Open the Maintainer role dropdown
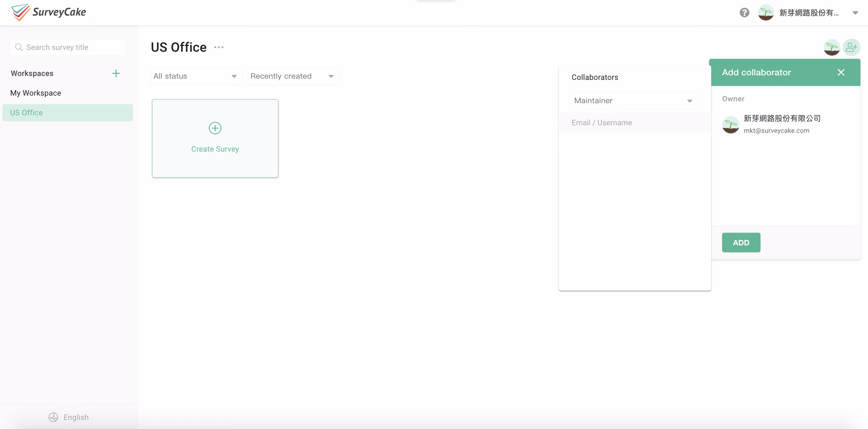 [x=634, y=101]
